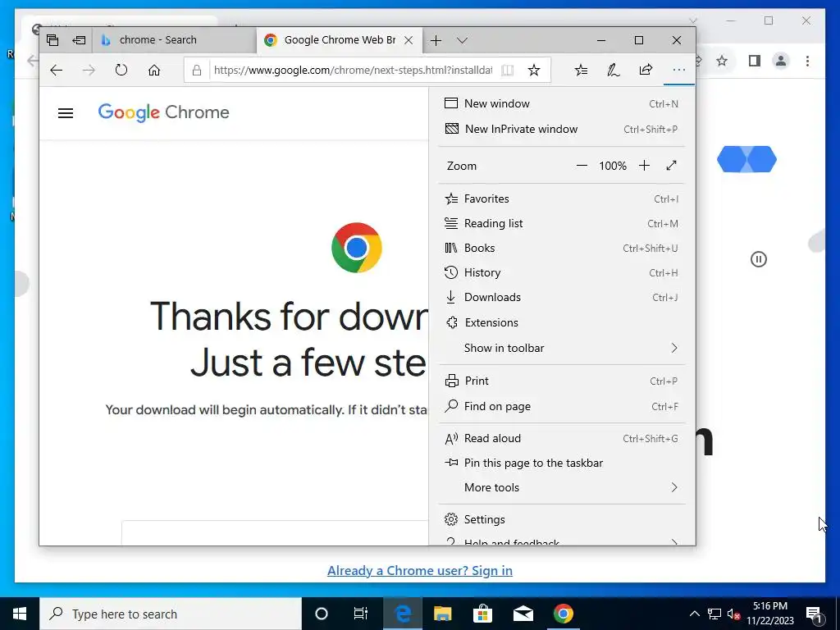
Task: Open History from the menu
Action: (x=561, y=272)
